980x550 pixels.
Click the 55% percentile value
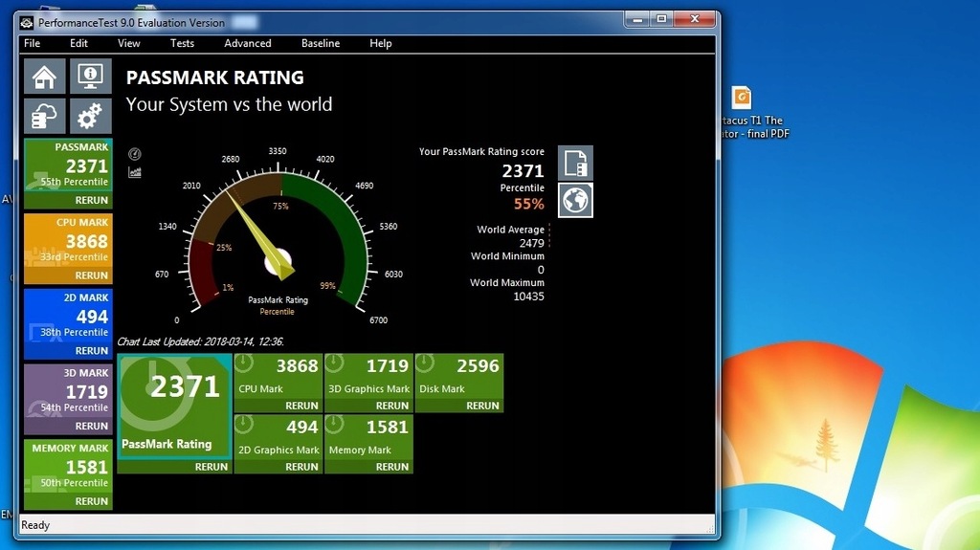[528, 204]
